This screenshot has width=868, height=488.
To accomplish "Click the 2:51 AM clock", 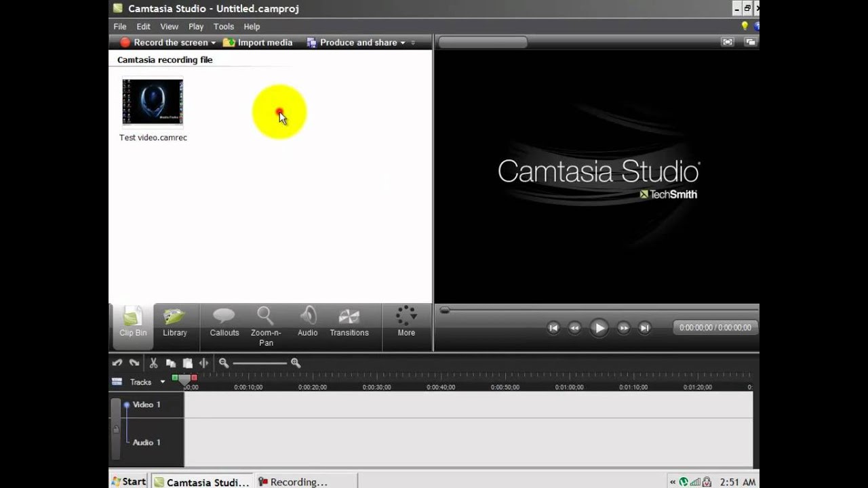I will tap(738, 482).
